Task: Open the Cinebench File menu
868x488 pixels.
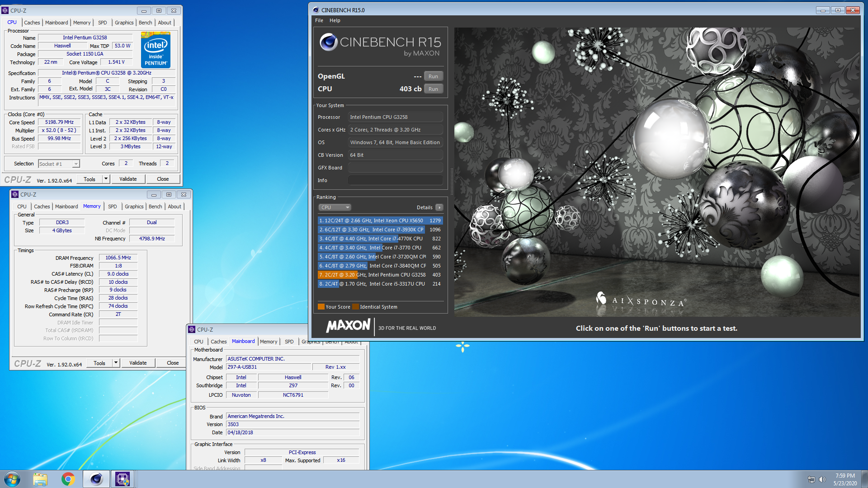Action: 319,20
